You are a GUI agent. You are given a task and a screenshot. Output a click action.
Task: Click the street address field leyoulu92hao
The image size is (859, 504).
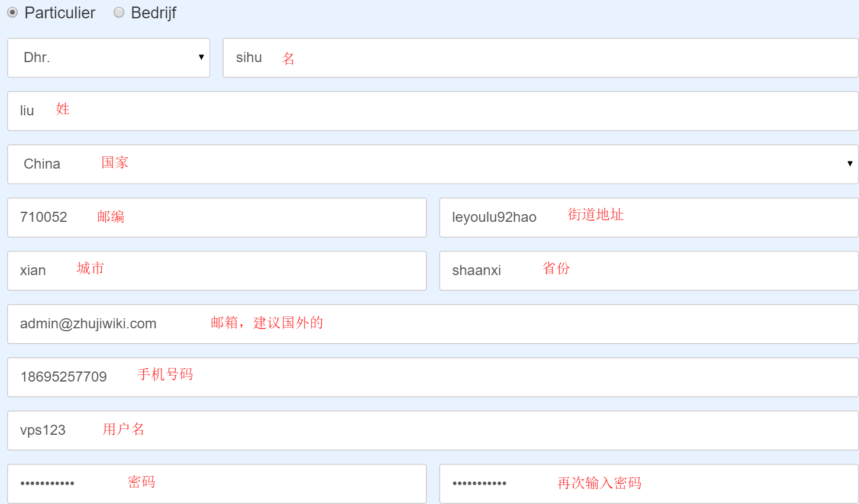(649, 218)
